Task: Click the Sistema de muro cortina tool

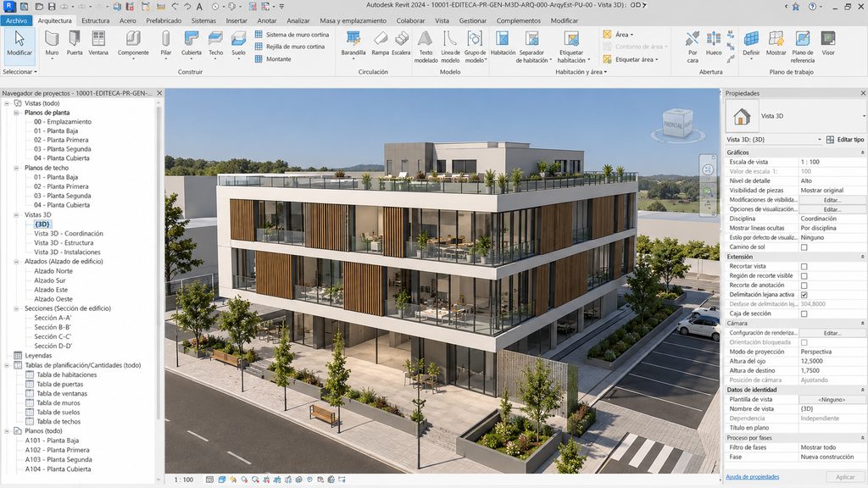Action: click(x=292, y=34)
